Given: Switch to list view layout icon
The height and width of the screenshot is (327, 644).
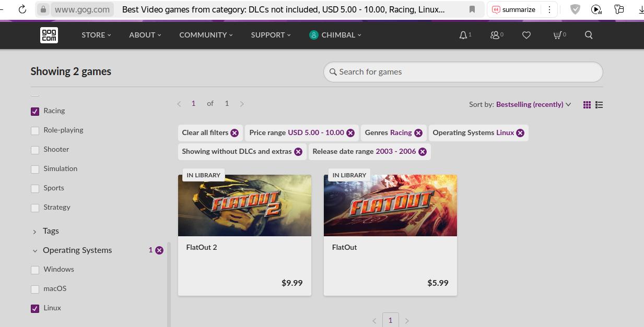Looking at the screenshot, I should [x=599, y=105].
